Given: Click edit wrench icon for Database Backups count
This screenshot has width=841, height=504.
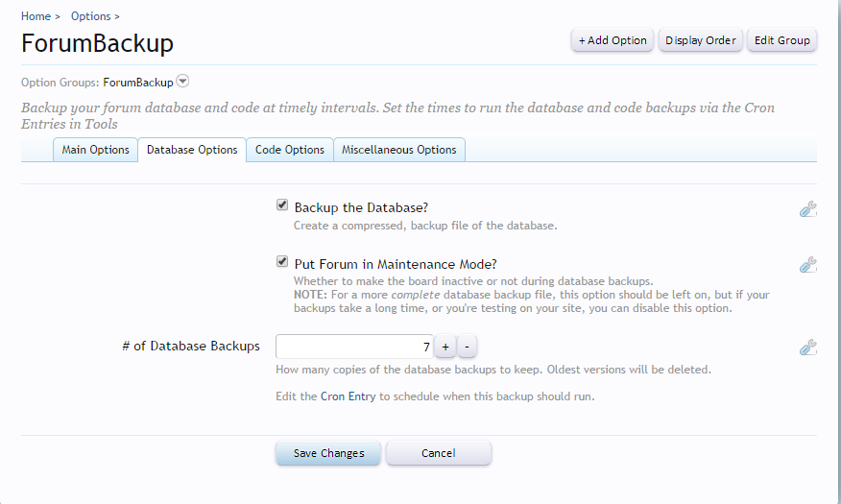Looking at the screenshot, I should point(807,348).
